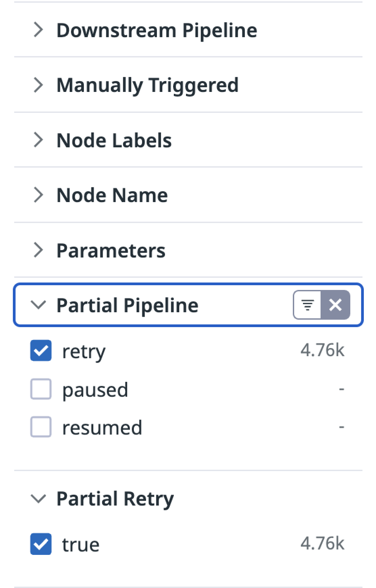Enable the paused checkbox
Image resolution: width=376 pixels, height=588 pixels.
coord(41,389)
